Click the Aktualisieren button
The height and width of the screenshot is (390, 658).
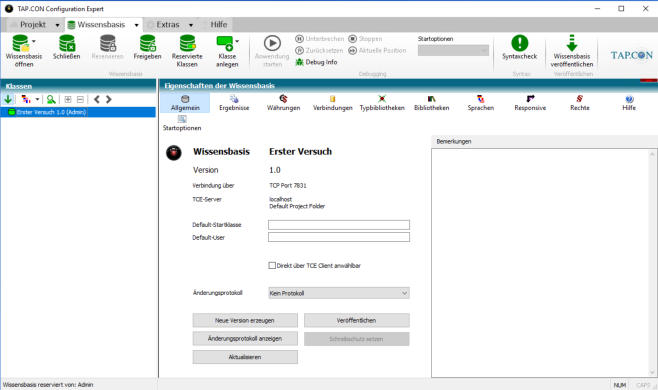point(245,357)
